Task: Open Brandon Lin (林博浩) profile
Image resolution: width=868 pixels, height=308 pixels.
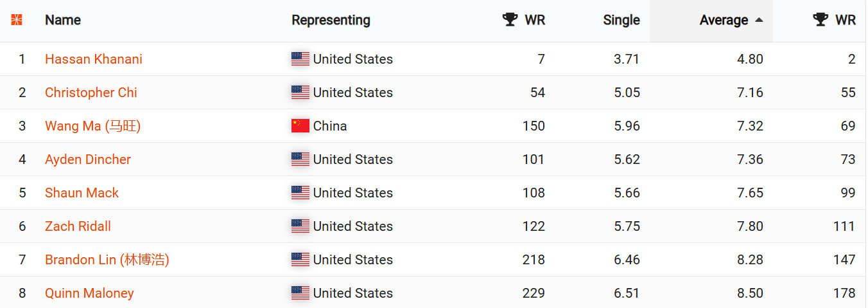Action: pyautogui.click(x=107, y=260)
